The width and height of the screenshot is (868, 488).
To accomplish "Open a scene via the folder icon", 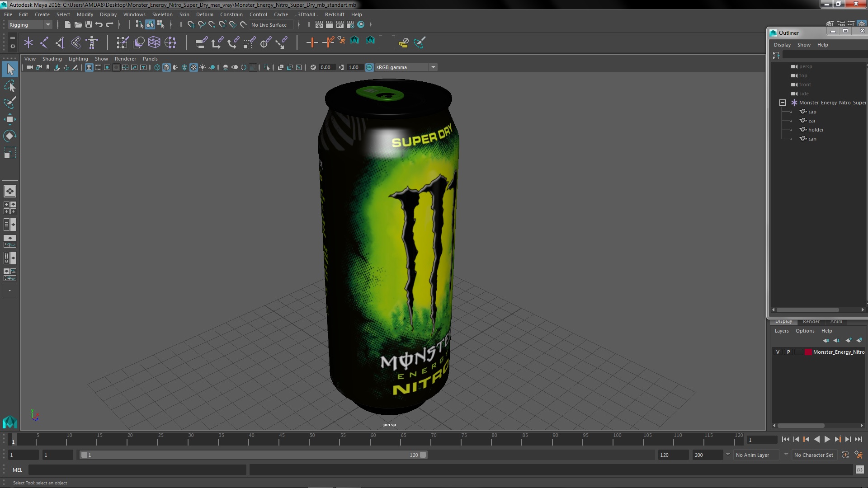I will tap(78, 24).
